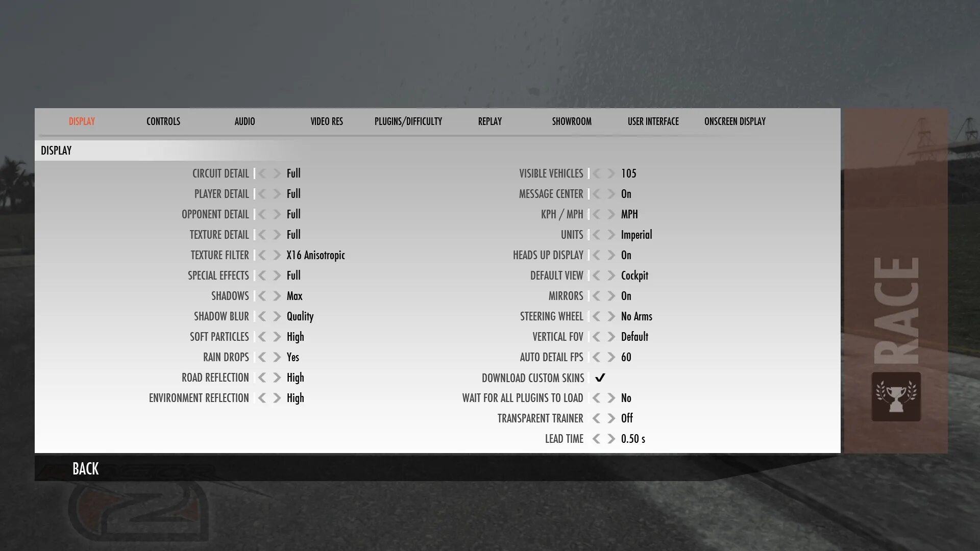Click left arrow for Lead Time
The height and width of the screenshot is (551, 980).
[x=596, y=439]
